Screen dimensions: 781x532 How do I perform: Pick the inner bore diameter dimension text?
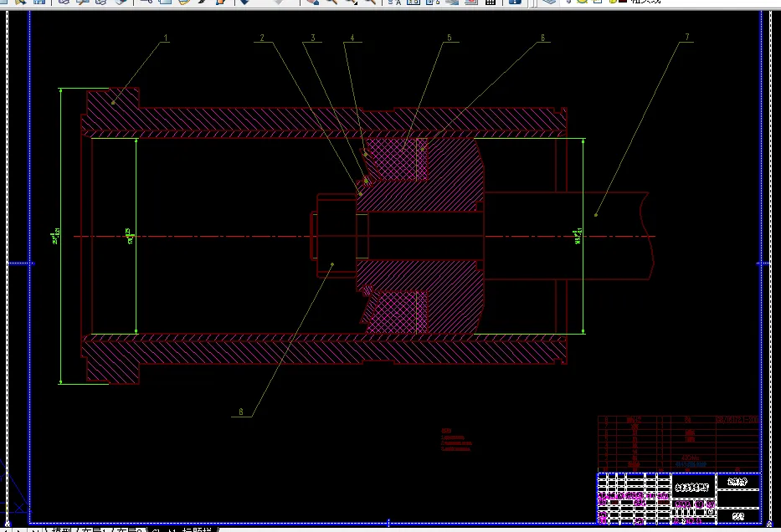tap(130, 237)
